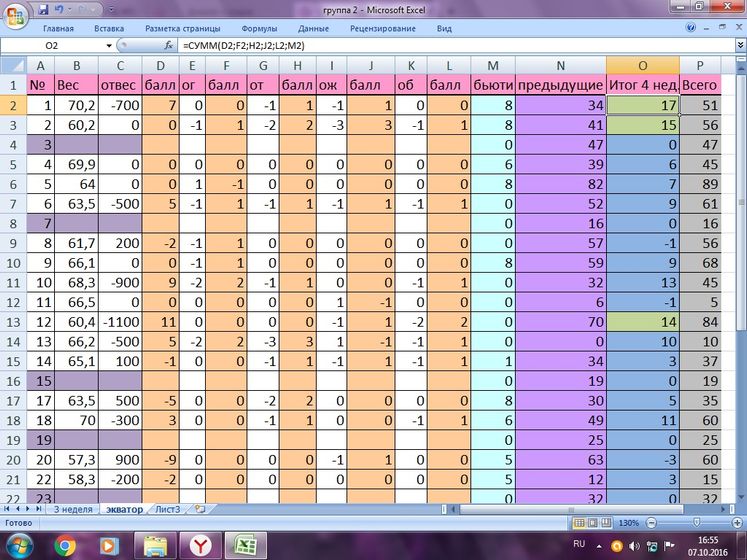
Task: Restore the workbook window
Action: (722, 27)
